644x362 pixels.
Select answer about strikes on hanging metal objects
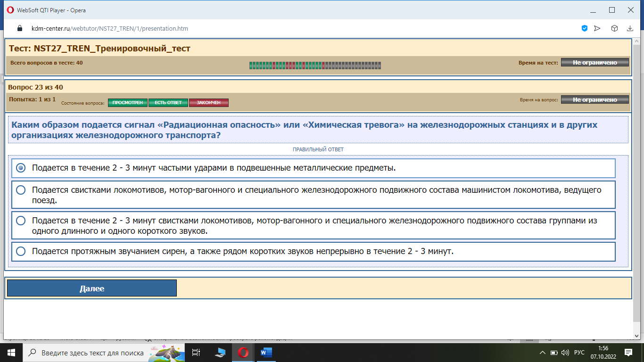314,168
